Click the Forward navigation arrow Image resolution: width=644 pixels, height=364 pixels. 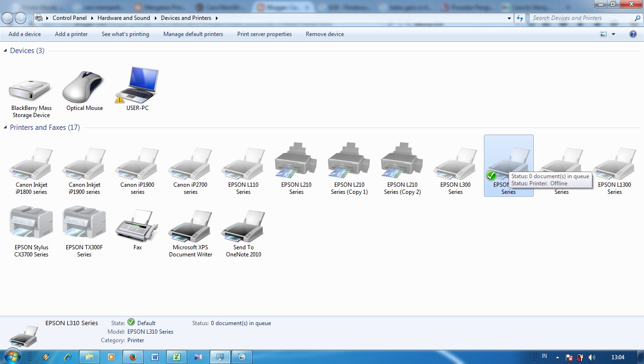click(20, 18)
